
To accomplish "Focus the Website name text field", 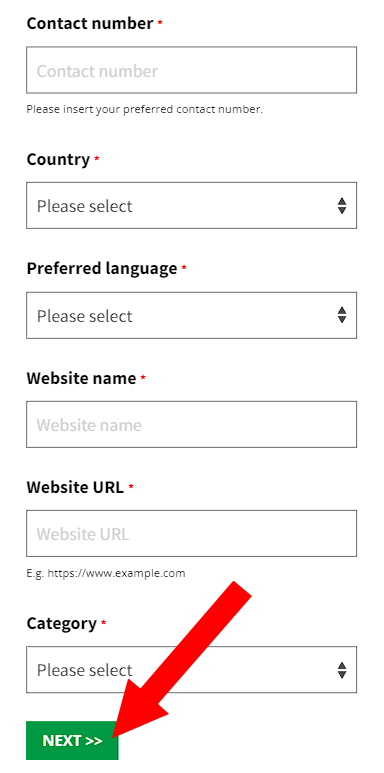I will click(x=191, y=424).
